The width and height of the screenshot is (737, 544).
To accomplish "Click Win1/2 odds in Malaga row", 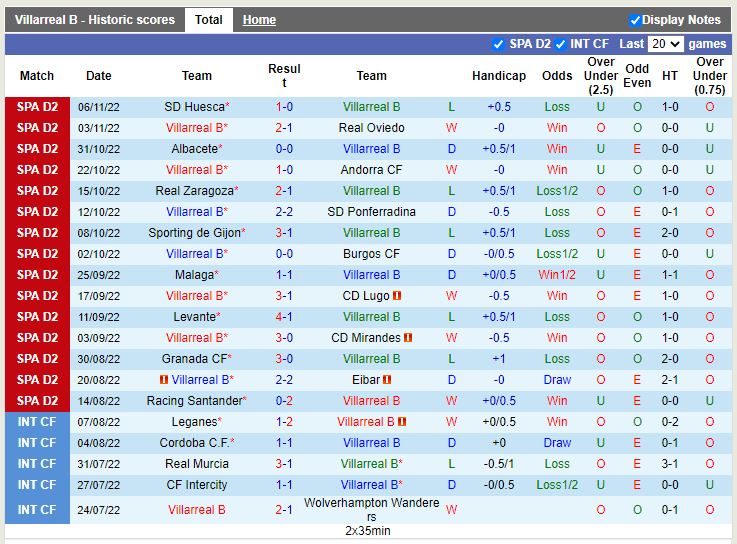I will [557, 275].
